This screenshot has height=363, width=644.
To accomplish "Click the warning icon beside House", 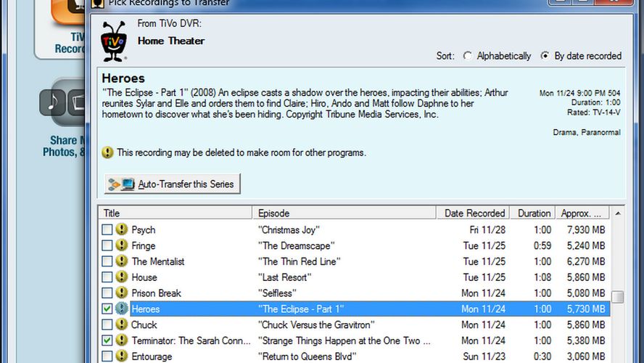I will (x=121, y=277).
